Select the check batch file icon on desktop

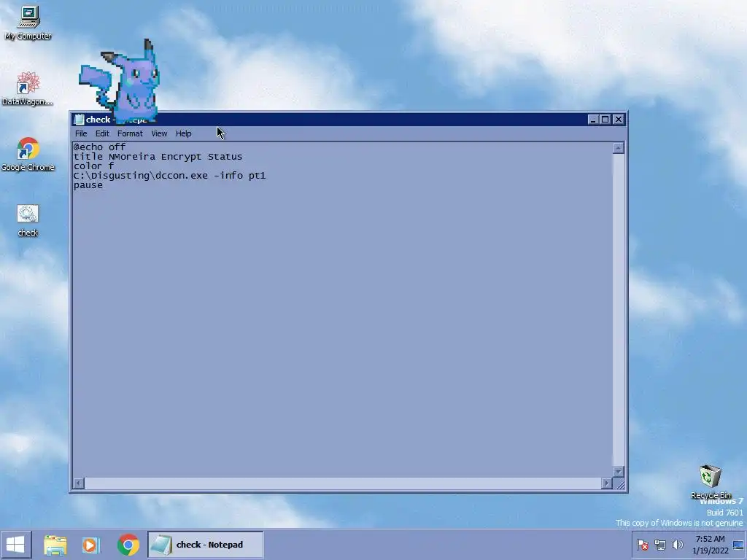click(x=28, y=220)
